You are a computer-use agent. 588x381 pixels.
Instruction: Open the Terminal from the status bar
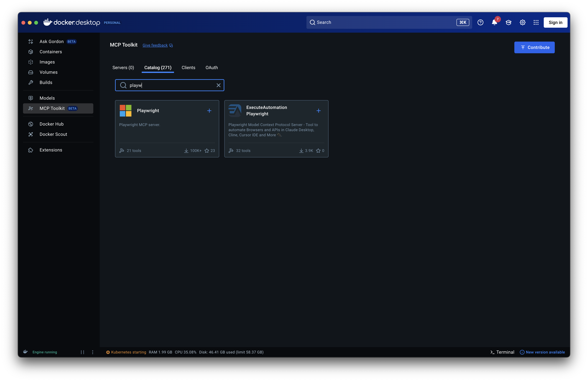502,352
